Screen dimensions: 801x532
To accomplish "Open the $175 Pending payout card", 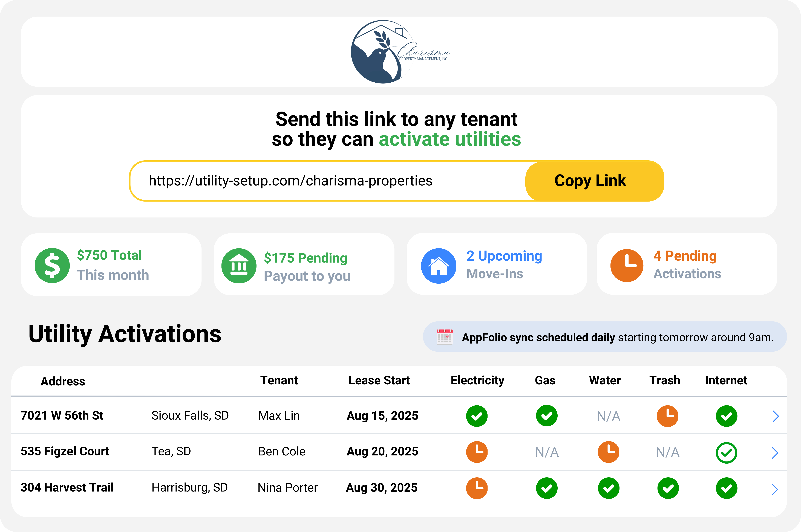I will 304,264.
